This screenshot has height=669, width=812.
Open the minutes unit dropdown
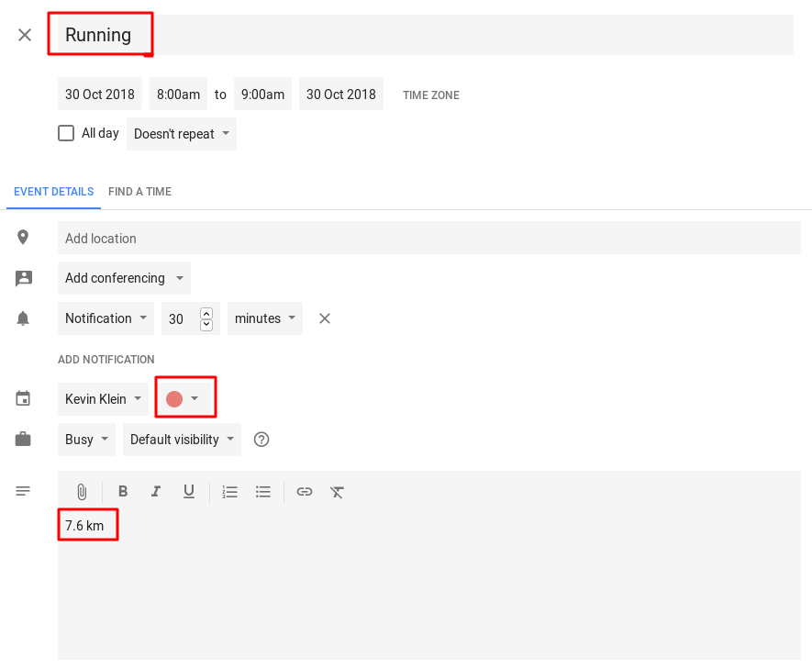point(264,318)
